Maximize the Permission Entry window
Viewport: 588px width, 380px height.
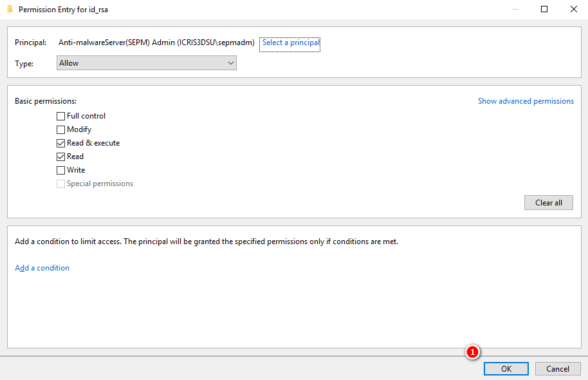pyautogui.click(x=544, y=10)
